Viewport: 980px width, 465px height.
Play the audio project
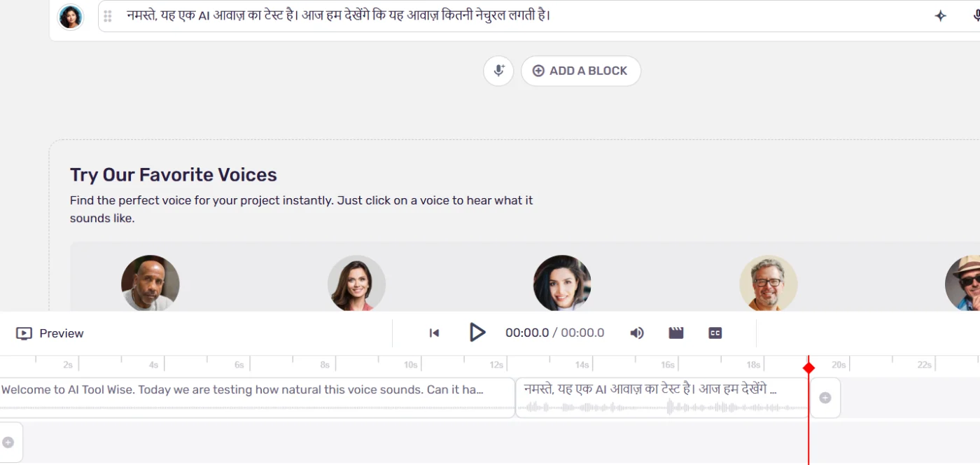pos(477,333)
